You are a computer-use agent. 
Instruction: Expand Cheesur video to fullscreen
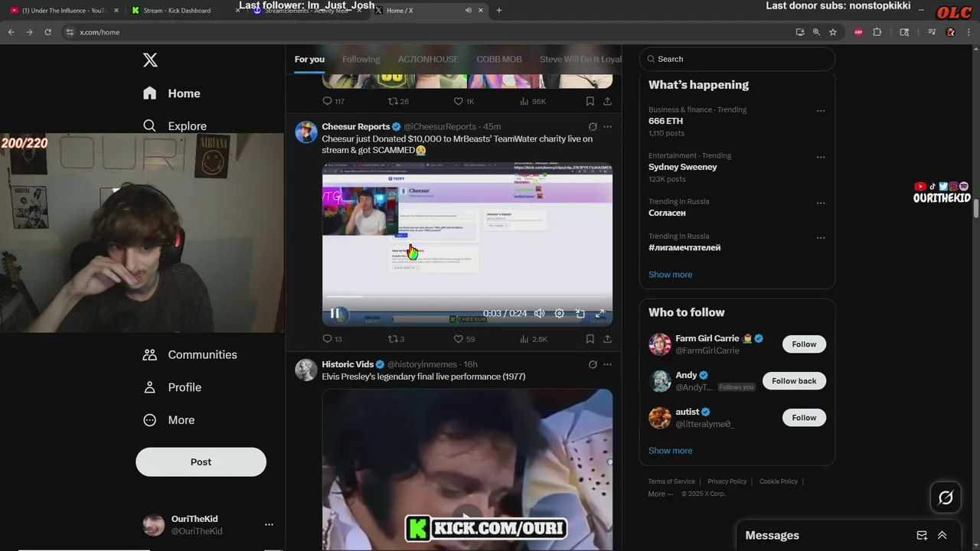pyautogui.click(x=600, y=314)
